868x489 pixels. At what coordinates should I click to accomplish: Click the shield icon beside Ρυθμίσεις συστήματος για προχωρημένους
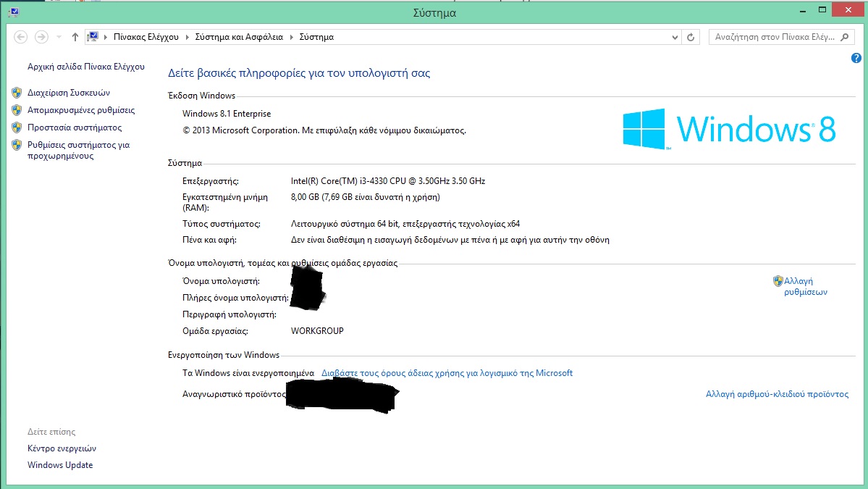coord(17,145)
